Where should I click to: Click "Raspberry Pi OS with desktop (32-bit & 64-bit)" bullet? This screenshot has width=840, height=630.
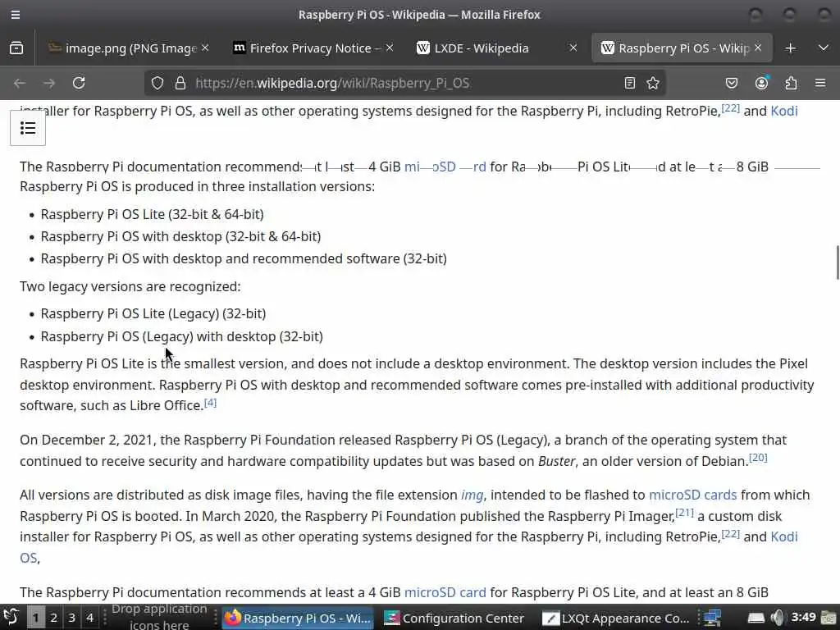[180, 236]
